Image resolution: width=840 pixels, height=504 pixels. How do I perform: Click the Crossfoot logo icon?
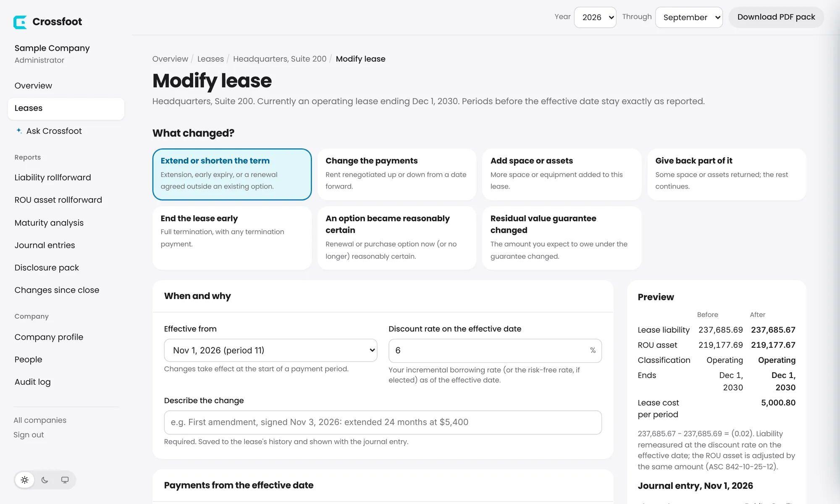(20, 22)
